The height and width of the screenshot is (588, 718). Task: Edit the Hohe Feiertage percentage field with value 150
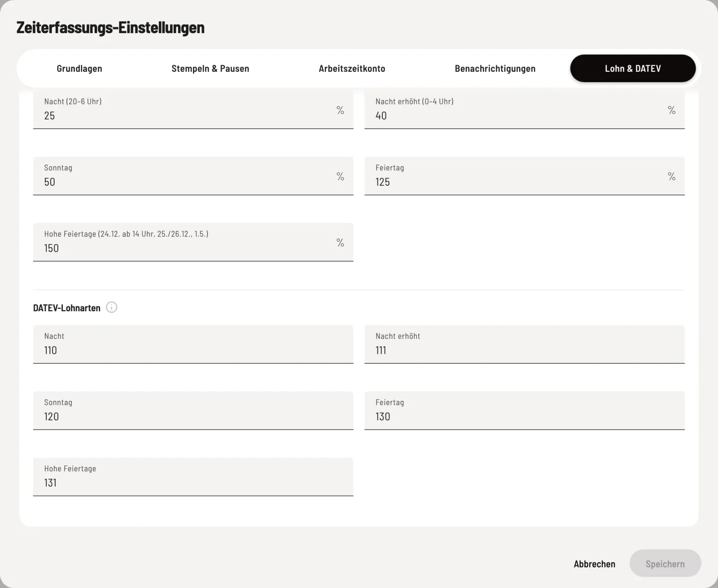(193, 242)
